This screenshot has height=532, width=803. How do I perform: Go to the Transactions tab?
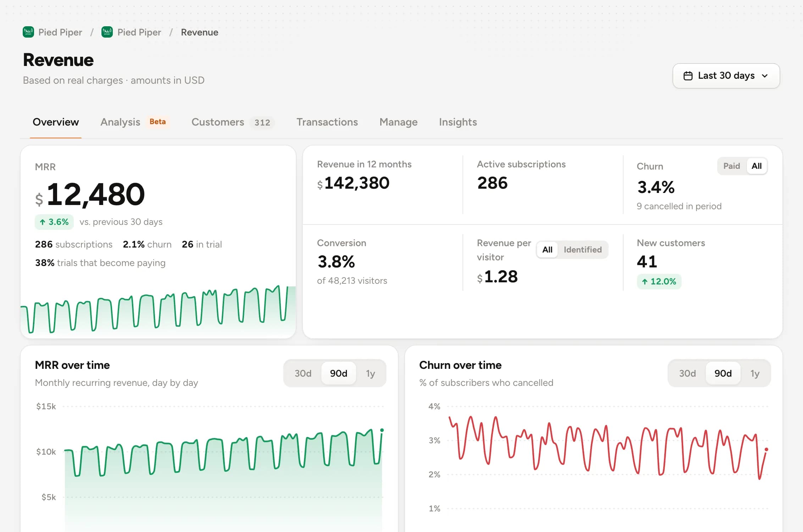327,122
